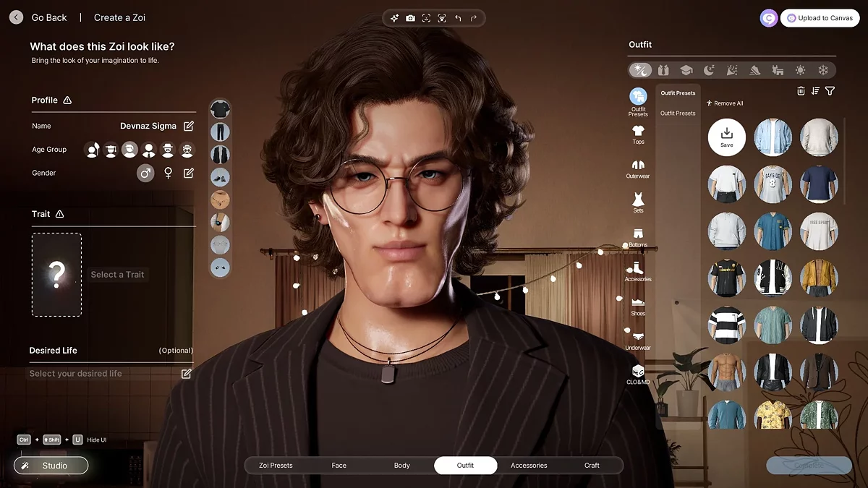Screen dimensions: 868x488
Task: Select the equipped shoes slot
Action: pos(220,177)
